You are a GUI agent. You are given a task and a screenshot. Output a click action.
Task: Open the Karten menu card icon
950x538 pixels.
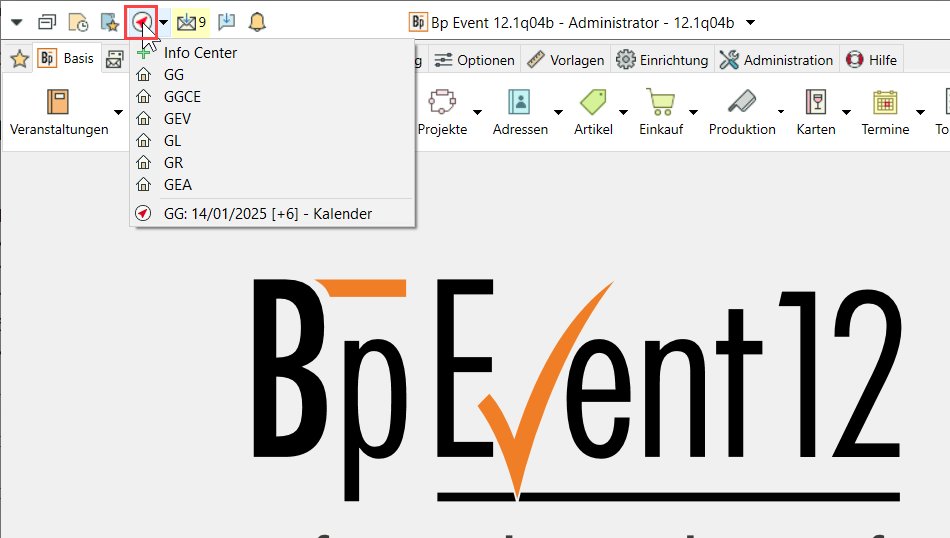tap(815, 103)
